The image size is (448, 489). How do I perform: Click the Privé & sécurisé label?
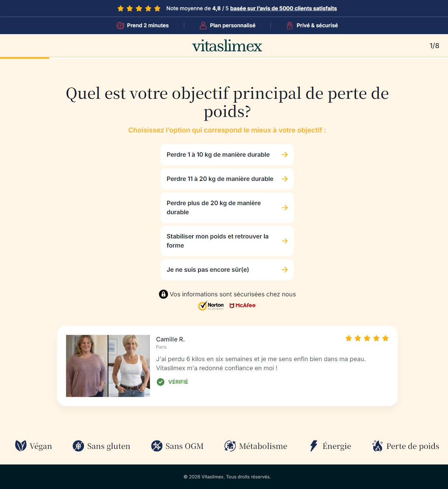(x=317, y=25)
